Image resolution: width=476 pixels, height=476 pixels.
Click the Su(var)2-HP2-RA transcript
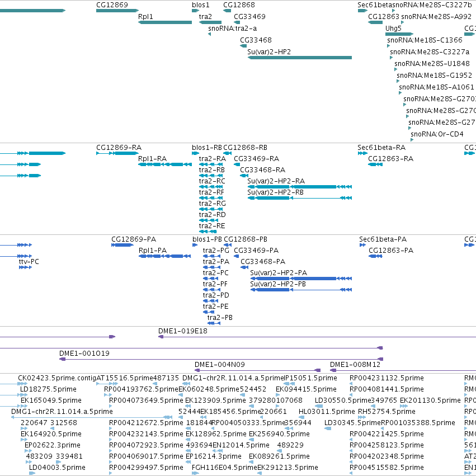pos(300,187)
